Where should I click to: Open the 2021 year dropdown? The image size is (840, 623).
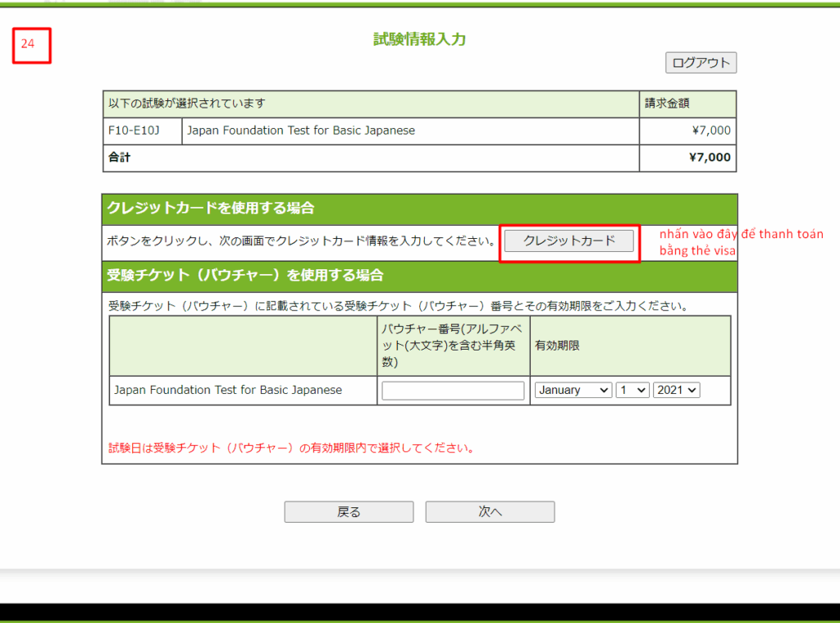(x=676, y=391)
